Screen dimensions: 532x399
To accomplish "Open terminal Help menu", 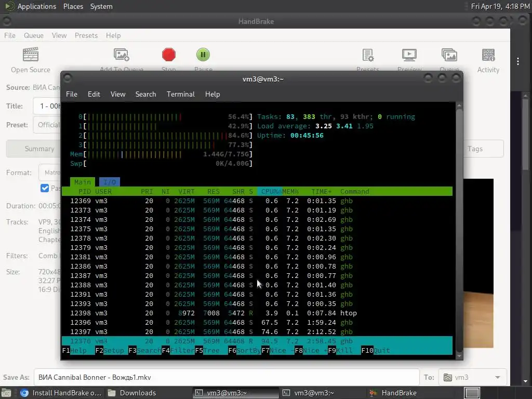I will coord(212,94).
